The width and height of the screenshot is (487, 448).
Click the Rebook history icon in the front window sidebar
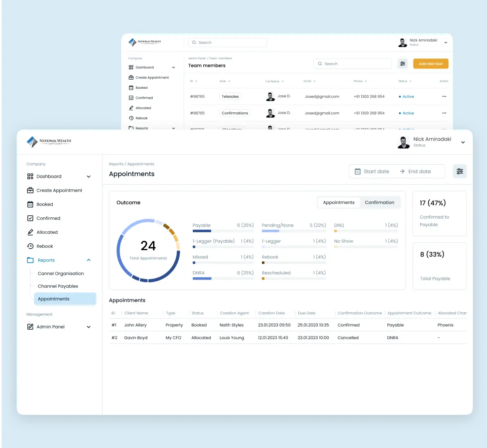click(x=30, y=246)
